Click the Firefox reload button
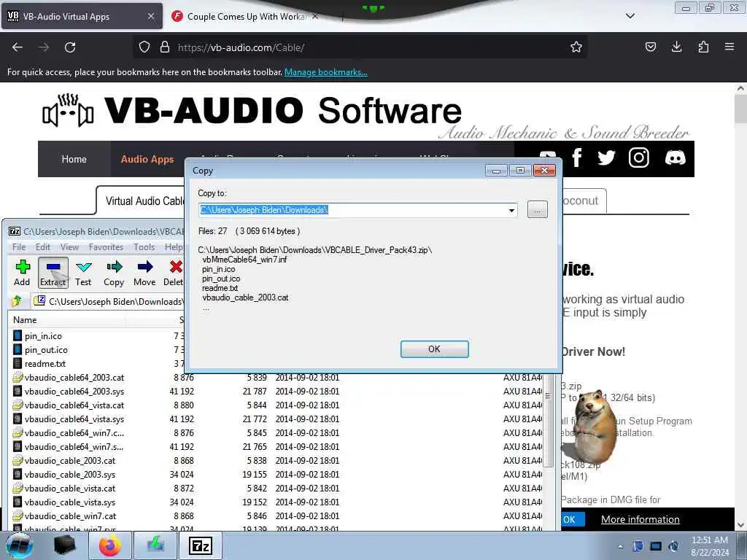Image resolution: width=747 pixels, height=560 pixels. click(x=70, y=47)
